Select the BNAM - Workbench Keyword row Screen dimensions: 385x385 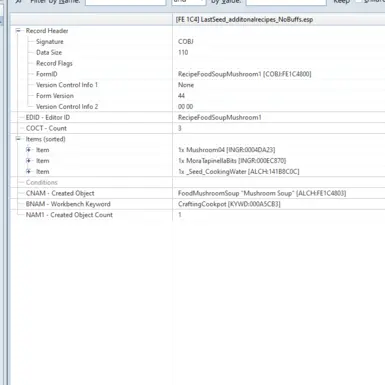pyautogui.click(x=198, y=204)
